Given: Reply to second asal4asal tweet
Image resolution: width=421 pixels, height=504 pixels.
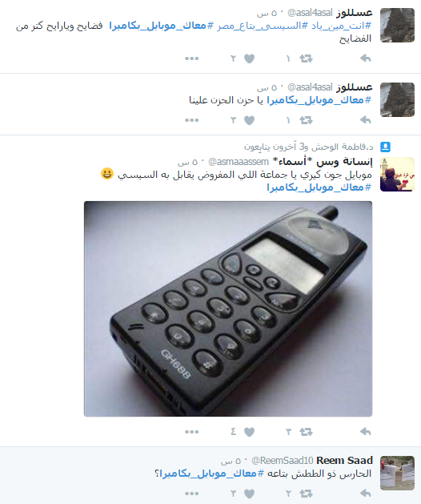Looking at the screenshot, I should (x=366, y=120).
